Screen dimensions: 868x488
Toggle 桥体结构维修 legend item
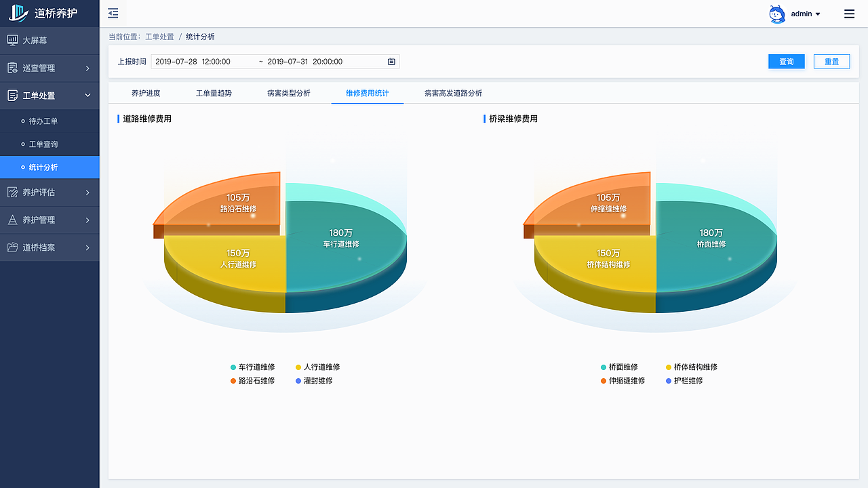pos(692,367)
